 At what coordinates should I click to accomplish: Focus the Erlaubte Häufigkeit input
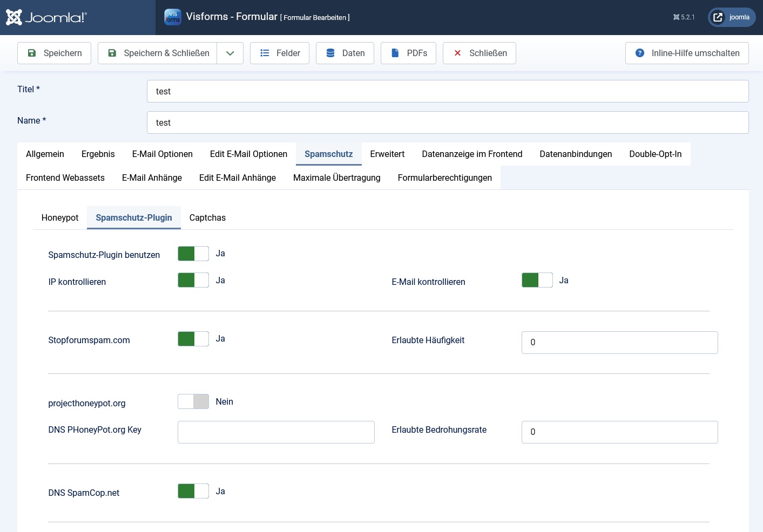click(619, 343)
